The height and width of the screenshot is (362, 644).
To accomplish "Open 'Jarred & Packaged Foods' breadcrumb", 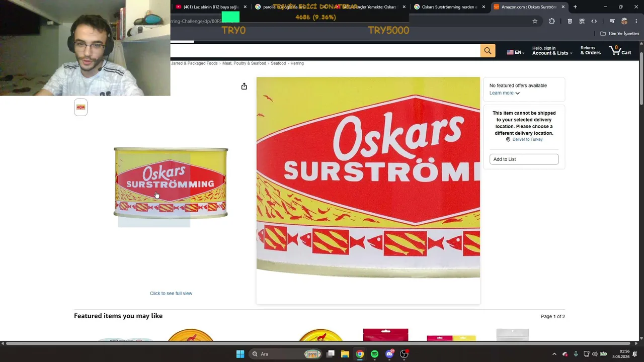I will click(194, 63).
